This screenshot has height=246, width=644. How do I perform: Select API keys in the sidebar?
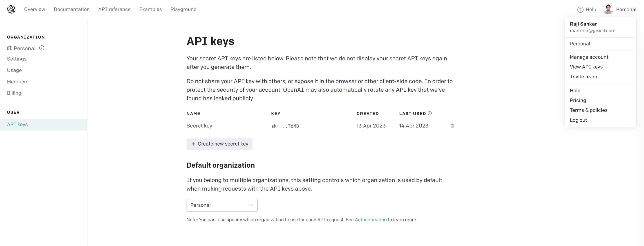[x=18, y=124]
